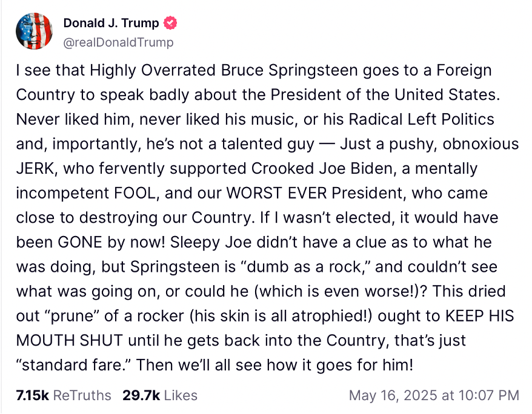View the 29.7k Likes list

[160, 395]
